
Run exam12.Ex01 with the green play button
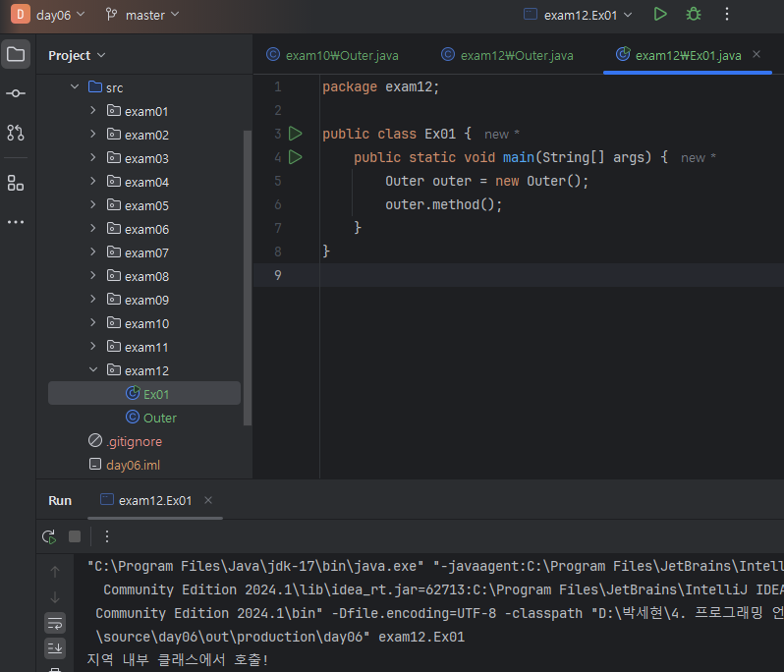(x=660, y=15)
